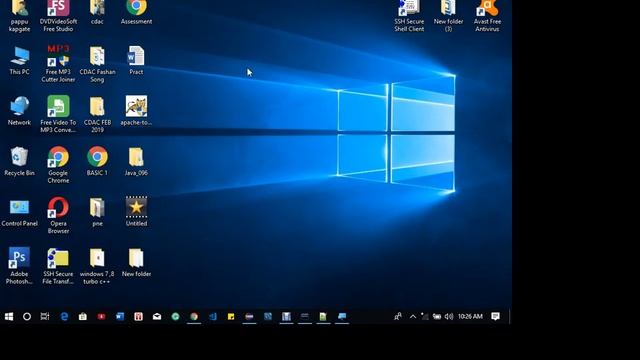Open the Java_096 folder
The image size is (640, 360).
click(x=136, y=161)
